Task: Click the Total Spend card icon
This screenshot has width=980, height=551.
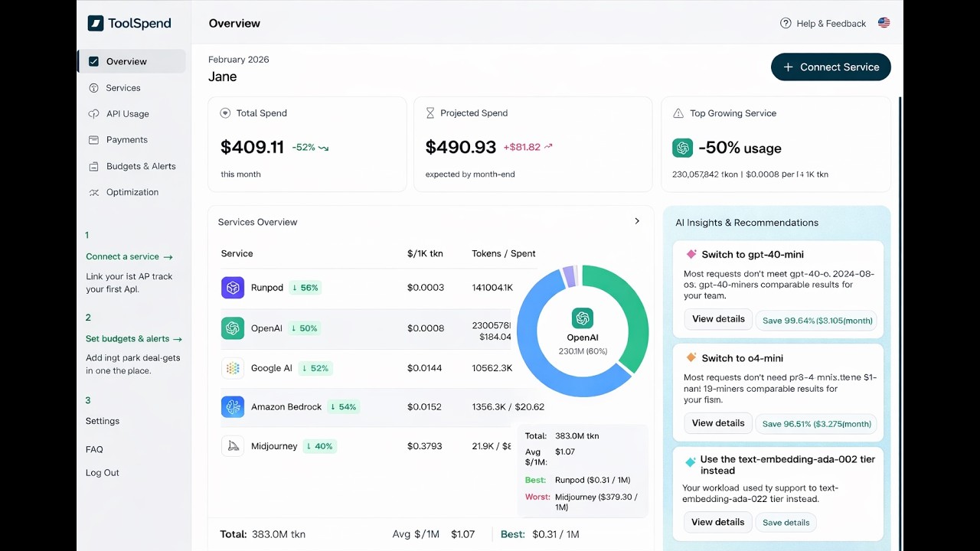Action: coord(225,112)
